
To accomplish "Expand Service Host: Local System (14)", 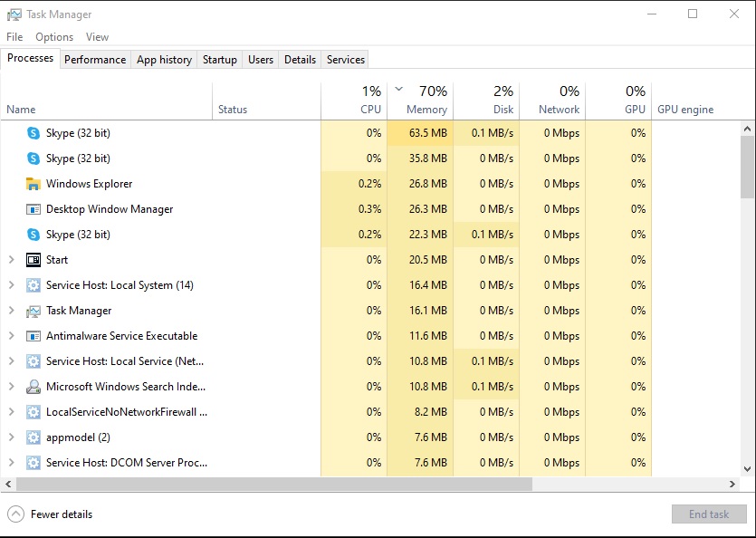I will pos(12,285).
